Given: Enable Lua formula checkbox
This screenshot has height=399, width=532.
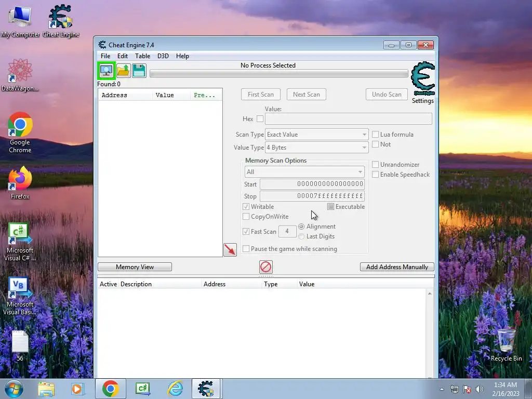Looking at the screenshot, I should coord(375,135).
